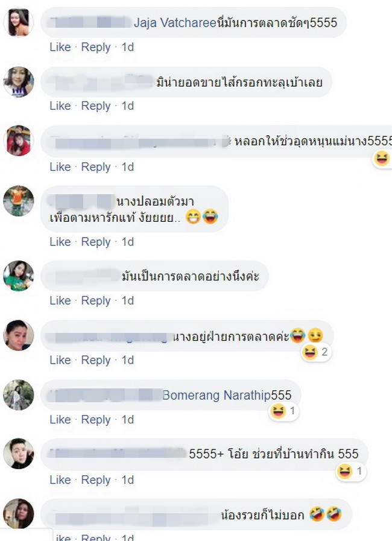Screen dimensions: 392x541
Task: View laughing reaction on the 5555+ comment
Action: click(x=350, y=471)
